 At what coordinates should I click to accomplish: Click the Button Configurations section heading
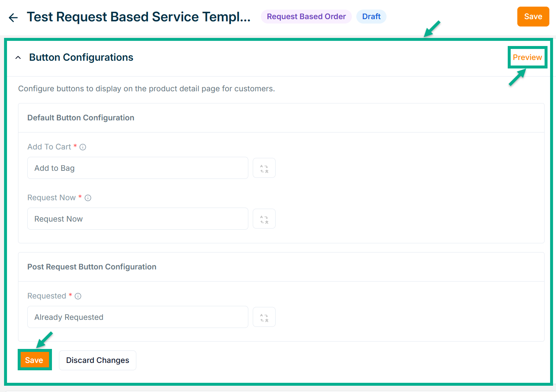click(x=81, y=57)
